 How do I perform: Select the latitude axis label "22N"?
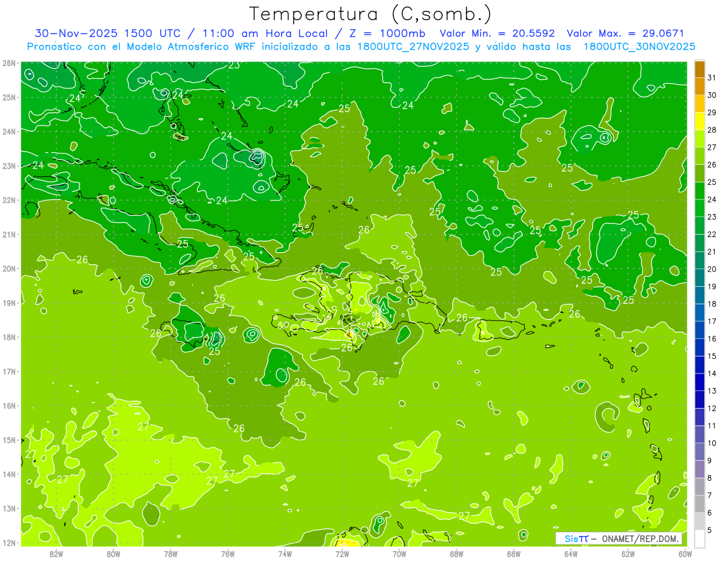(9, 200)
